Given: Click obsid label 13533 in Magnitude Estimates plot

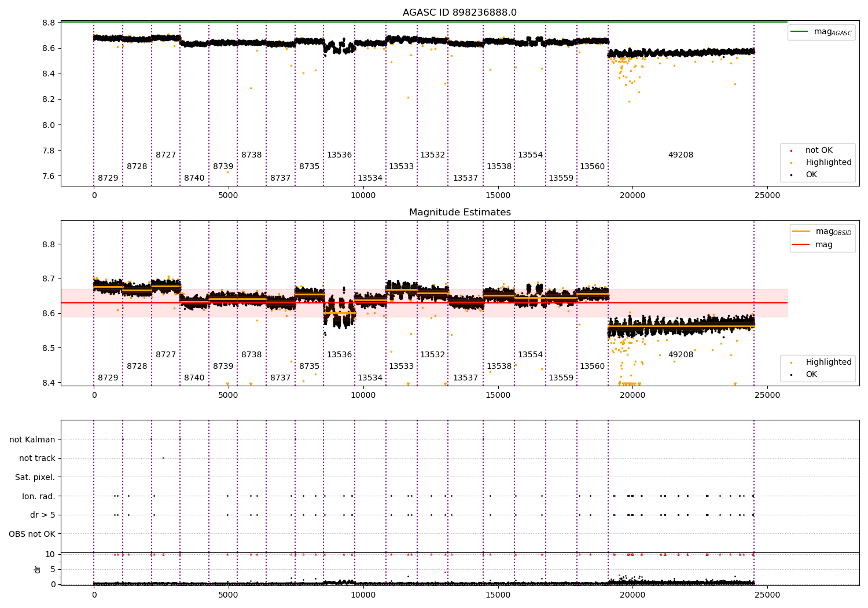Looking at the screenshot, I should (402, 367).
